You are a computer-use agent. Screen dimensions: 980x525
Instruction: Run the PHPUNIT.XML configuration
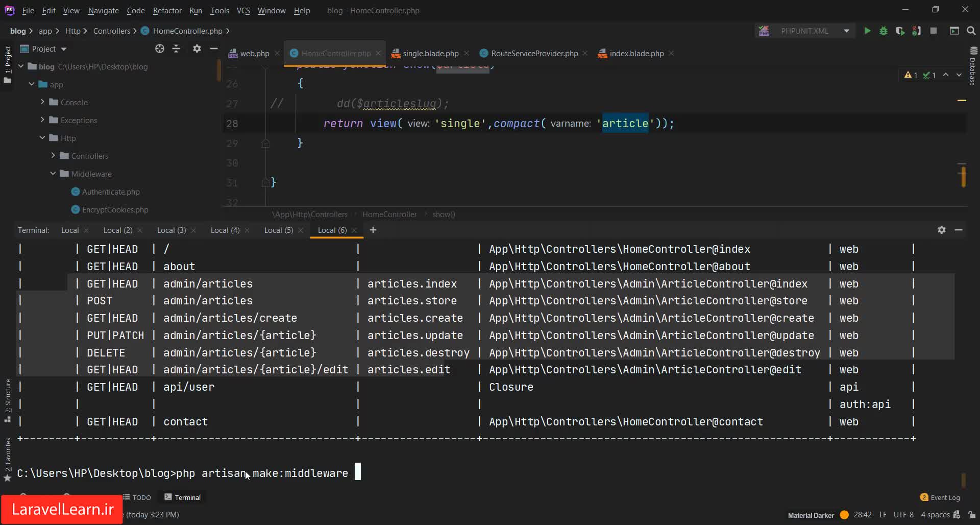pyautogui.click(x=867, y=31)
